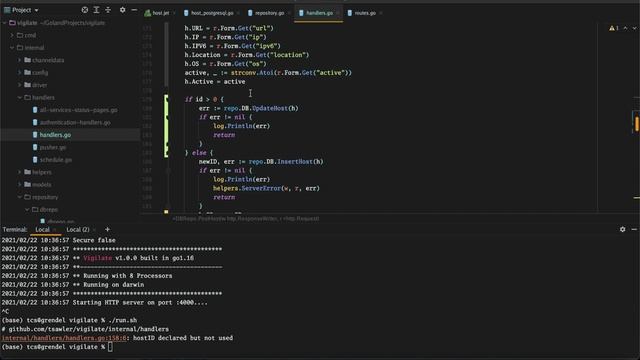Viewport: 640px width, 360px height.
Task: Go to previous highlighted error arrow
Action: pos(625,28)
